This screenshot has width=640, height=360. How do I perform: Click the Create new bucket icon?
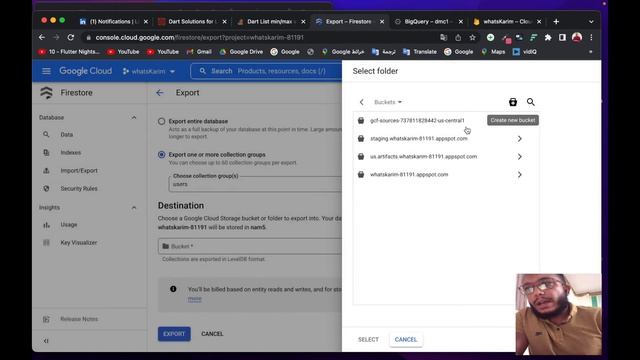click(513, 102)
